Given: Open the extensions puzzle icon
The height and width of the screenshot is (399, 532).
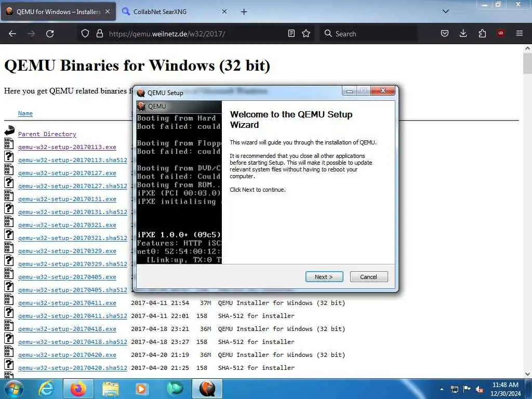Looking at the screenshot, I should pyautogui.click(x=482, y=33).
